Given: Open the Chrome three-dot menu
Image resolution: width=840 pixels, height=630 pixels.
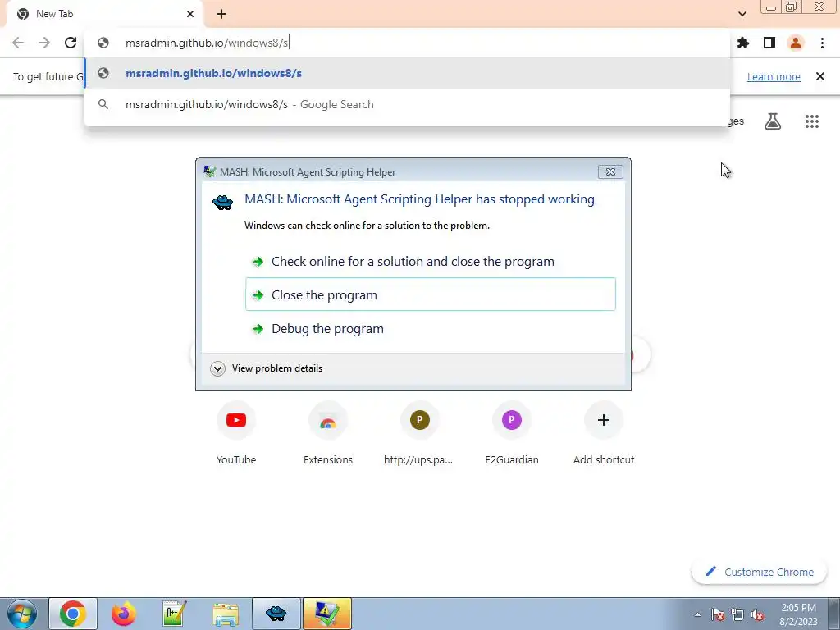Looking at the screenshot, I should pos(822,43).
